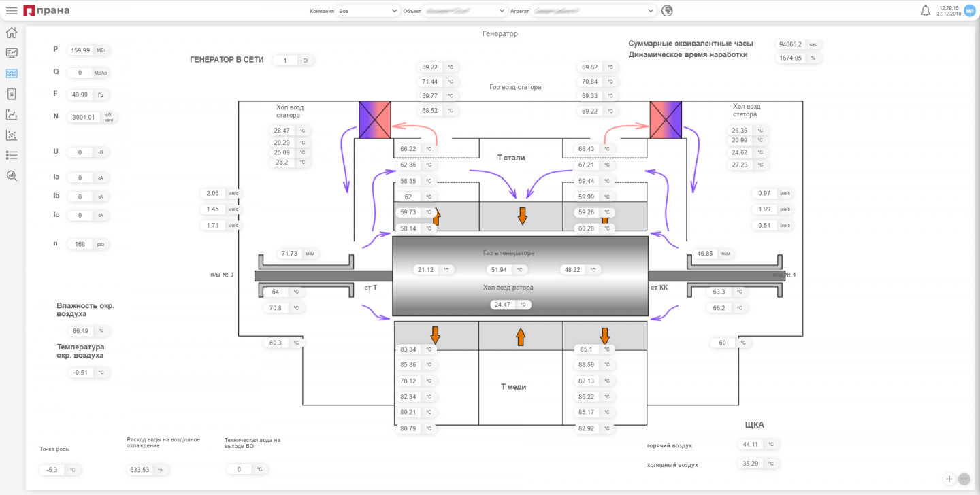Open the list view sidebar icon

coord(12,155)
